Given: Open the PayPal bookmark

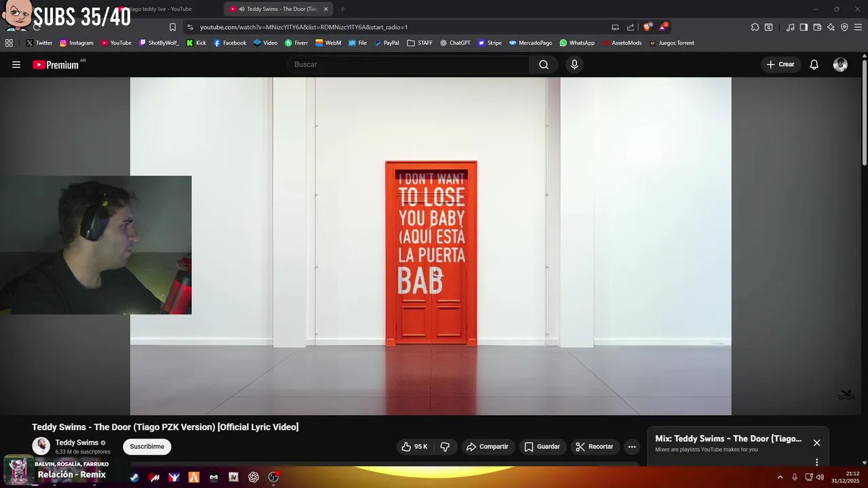Looking at the screenshot, I should tap(386, 43).
